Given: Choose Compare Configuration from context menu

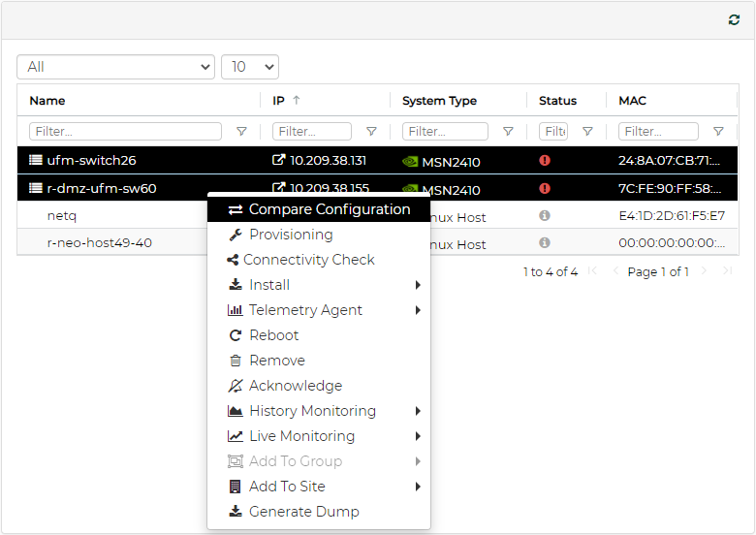Looking at the screenshot, I should click(319, 209).
